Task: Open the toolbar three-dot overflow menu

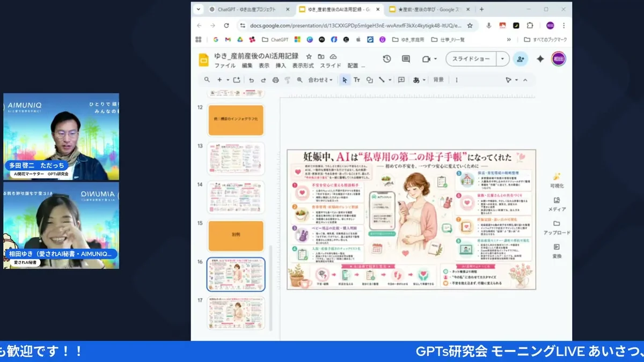Action: tap(457, 80)
